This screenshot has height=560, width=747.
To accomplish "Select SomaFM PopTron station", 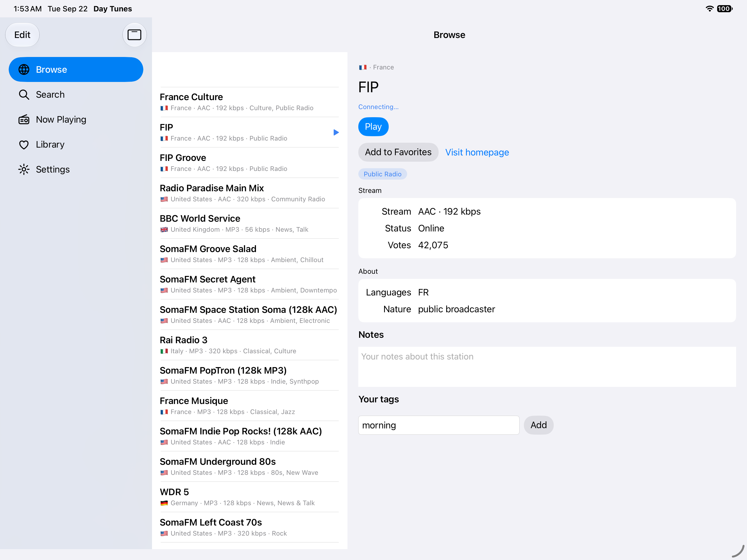I will point(249,375).
